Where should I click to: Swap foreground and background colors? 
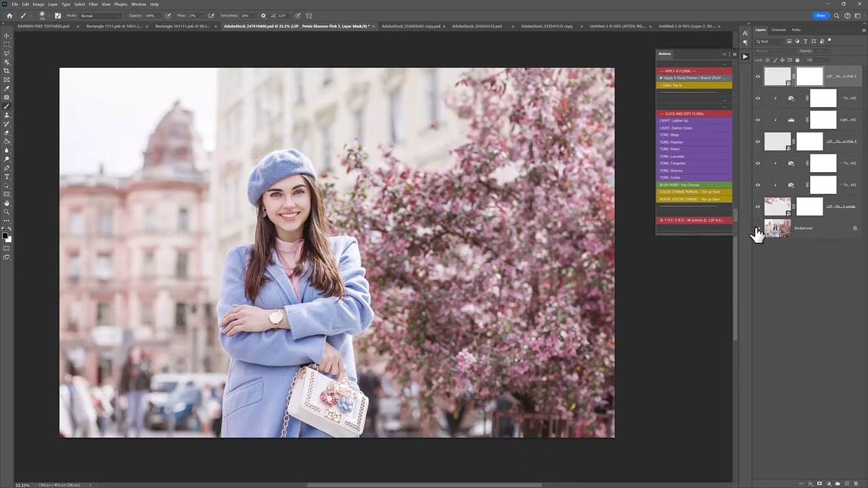coord(9,229)
